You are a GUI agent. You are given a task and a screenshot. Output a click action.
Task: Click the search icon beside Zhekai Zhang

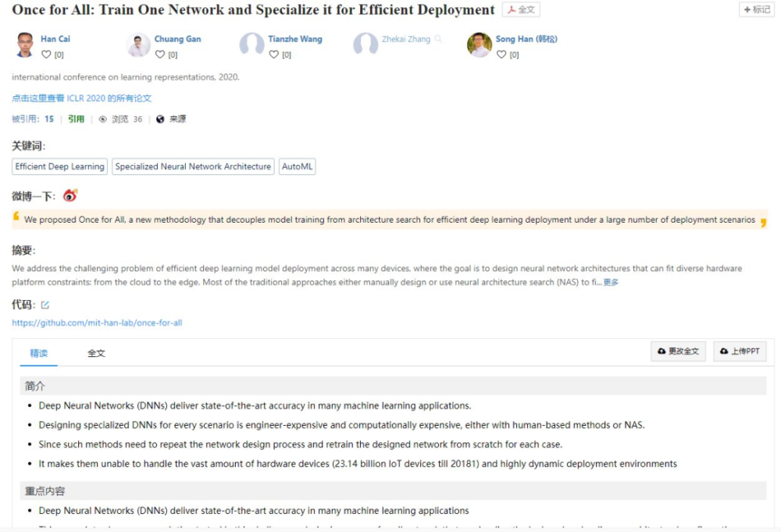pos(438,39)
